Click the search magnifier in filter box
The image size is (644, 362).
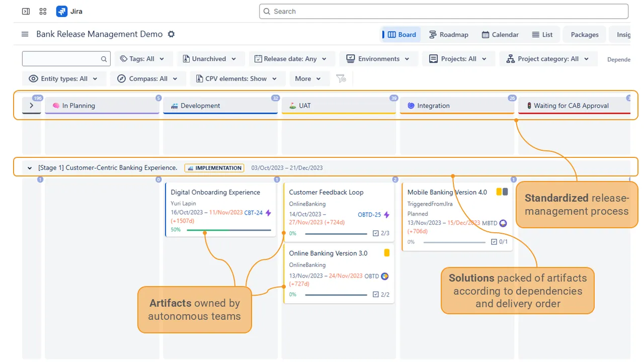(x=104, y=59)
